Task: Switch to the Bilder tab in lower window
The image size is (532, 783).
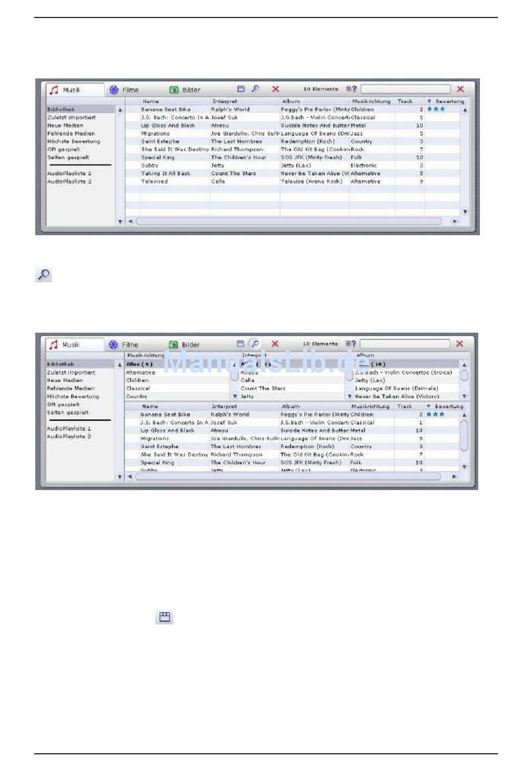Action: tap(184, 344)
